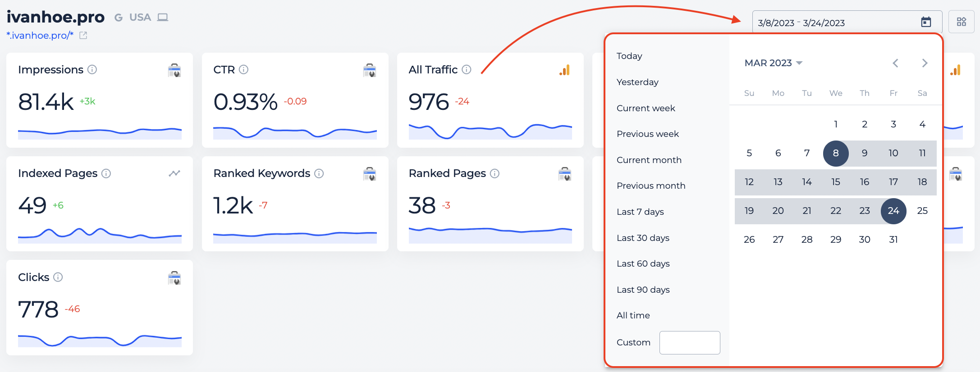
Task: Select Last 7 days preset
Action: [x=640, y=212]
